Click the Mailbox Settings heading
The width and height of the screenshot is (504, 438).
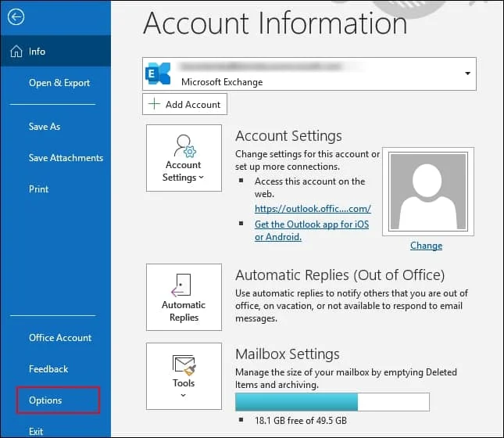[288, 354]
